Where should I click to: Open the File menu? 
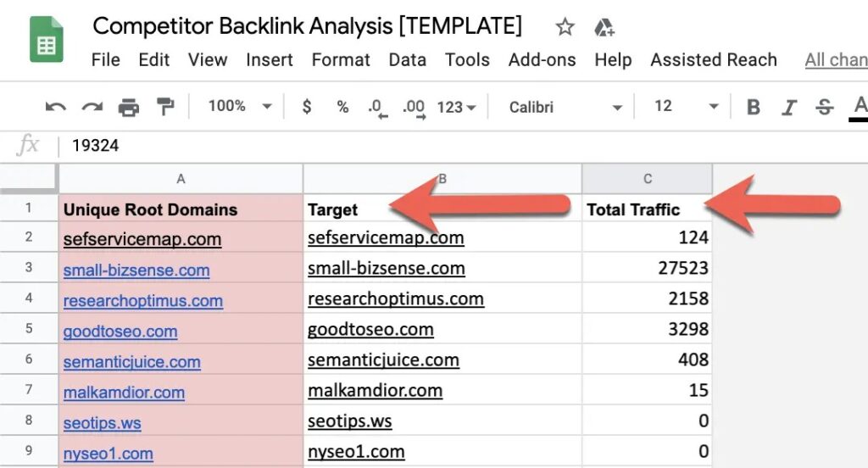pyautogui.click(x=105, y=60)
